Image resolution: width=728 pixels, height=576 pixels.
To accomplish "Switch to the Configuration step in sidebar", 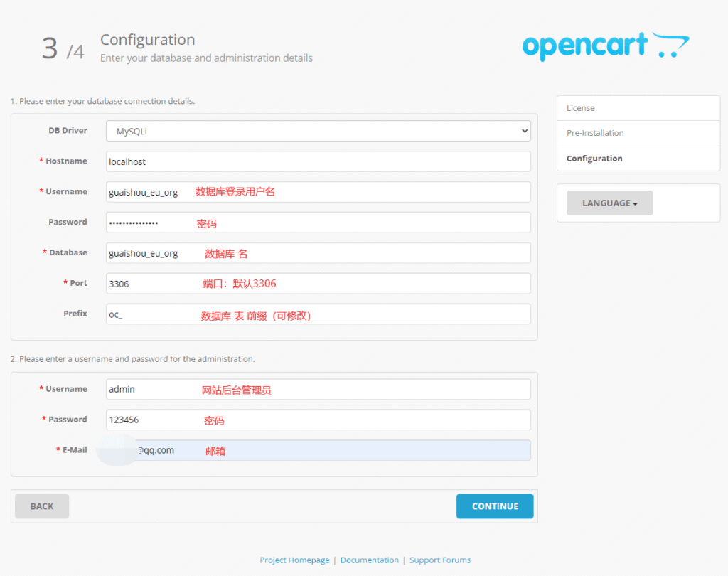I will click(x=638, y=158).
